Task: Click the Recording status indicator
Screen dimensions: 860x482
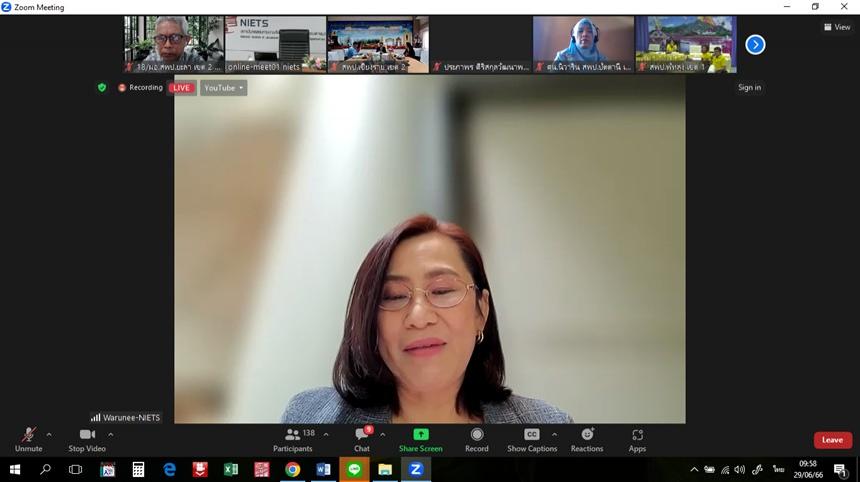Action: click(x=140, y=87)
